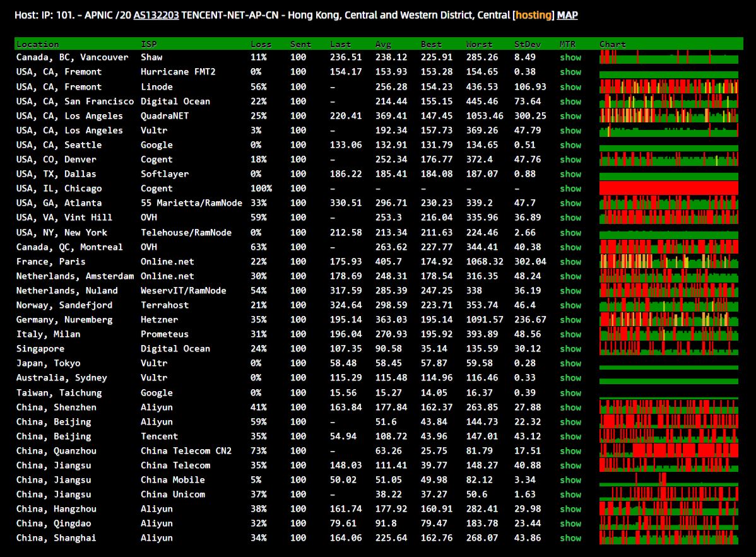
Task: Show MTR for QuadraNET Los Angeles row
Action: 570,115
